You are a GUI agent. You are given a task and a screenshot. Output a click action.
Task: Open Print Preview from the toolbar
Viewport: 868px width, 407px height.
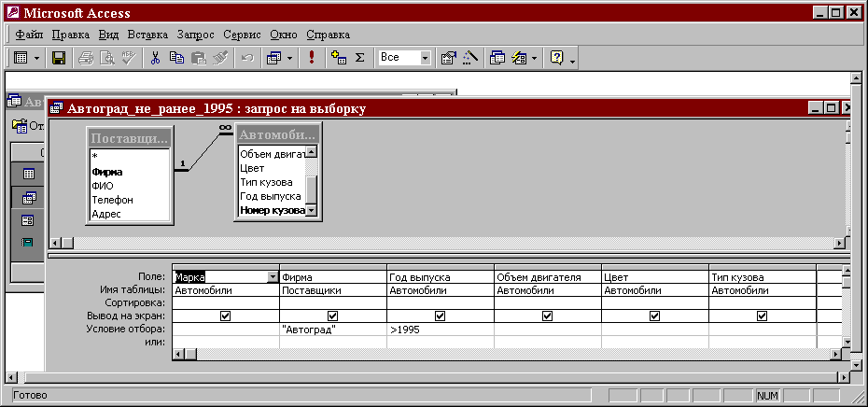pos(106,58)
